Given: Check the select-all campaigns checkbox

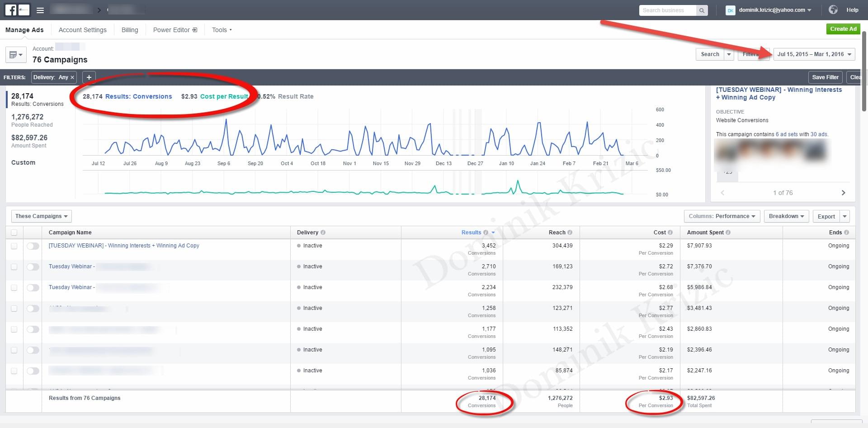Looking at the screenshot, I should (x=14, y=233).
